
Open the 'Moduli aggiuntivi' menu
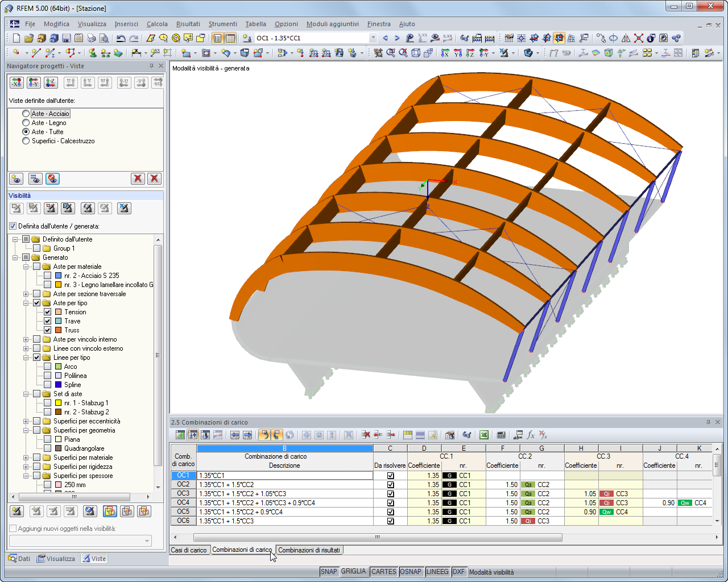point(333,24)
